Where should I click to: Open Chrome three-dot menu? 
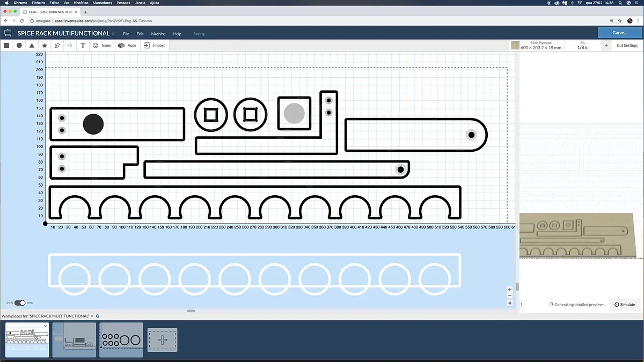(x=639, y=20)
